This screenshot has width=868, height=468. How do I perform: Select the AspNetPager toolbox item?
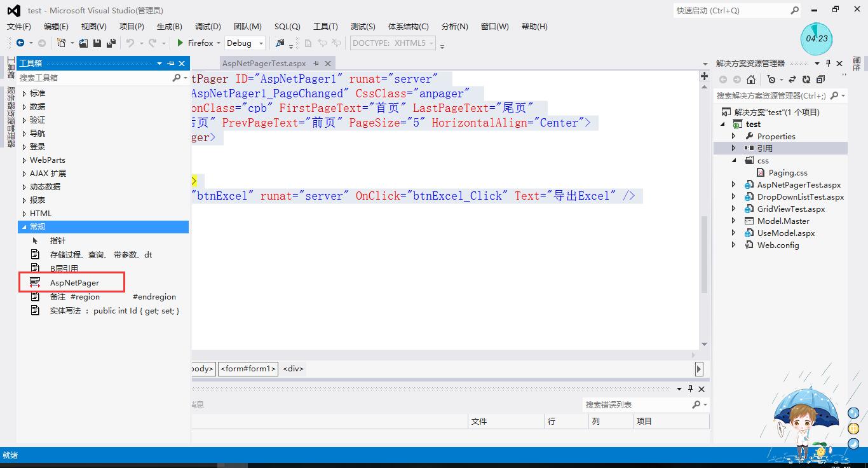tap(74, 282)
